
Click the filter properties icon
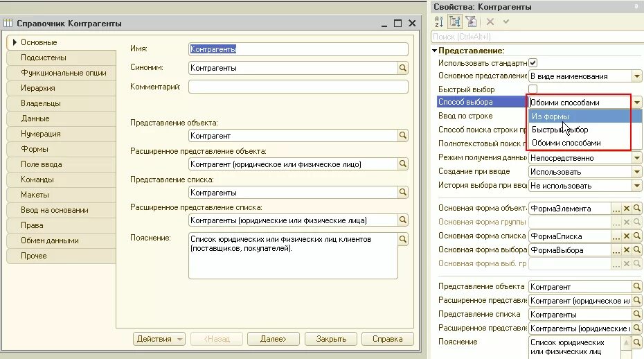[471, 21]
